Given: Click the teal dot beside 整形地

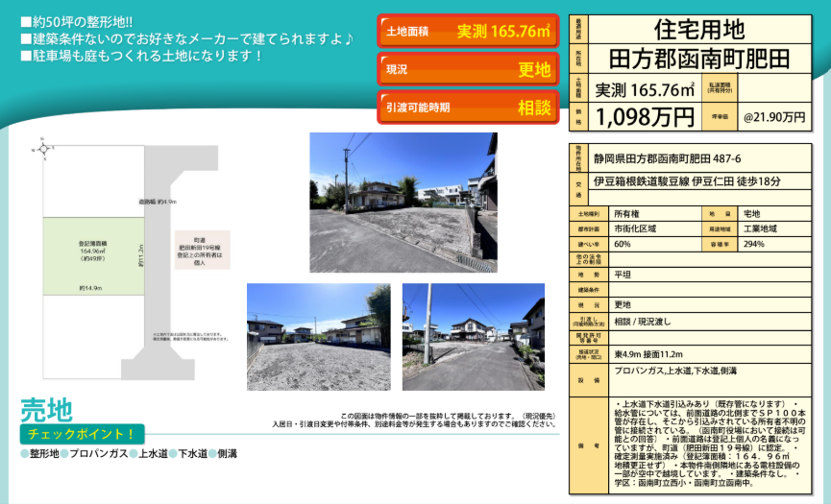Looking at the screenshot, I should pos(24,454).
